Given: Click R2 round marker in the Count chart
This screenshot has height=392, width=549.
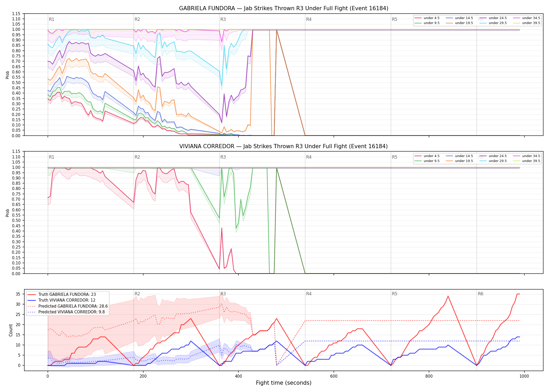Looking at the screenshot, I should tap(137, 294).
